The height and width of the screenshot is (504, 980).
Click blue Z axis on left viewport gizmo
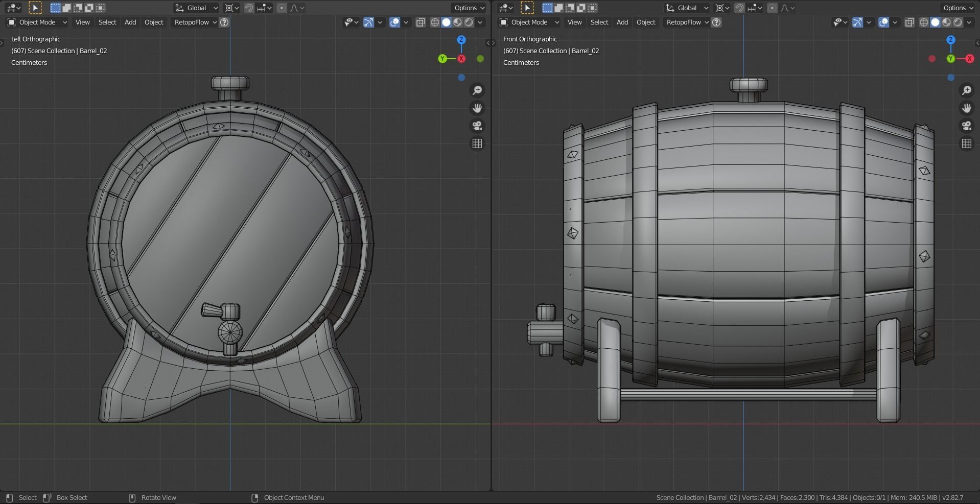461,40
